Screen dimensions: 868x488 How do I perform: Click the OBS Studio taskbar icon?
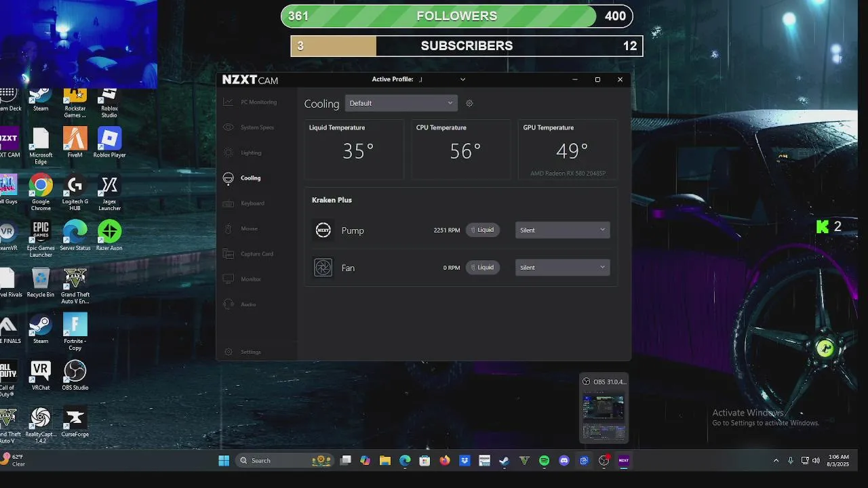coord(604,461)
